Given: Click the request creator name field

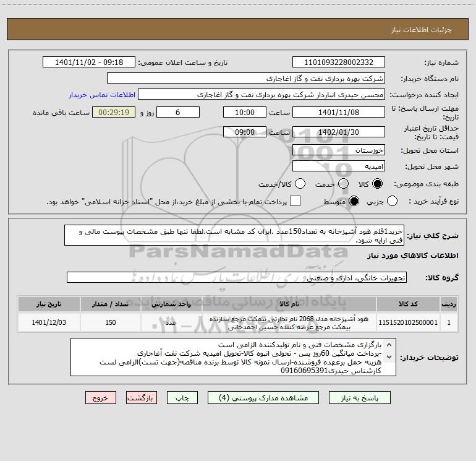Looking at the screenshot, I should [x=261, y=95].
